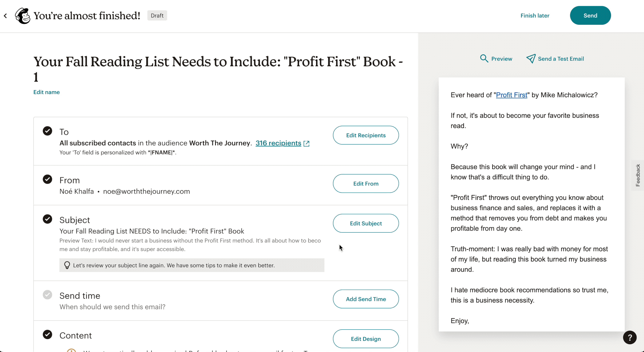
Task: Click Edit From button
Action: [x=366, y=183]
